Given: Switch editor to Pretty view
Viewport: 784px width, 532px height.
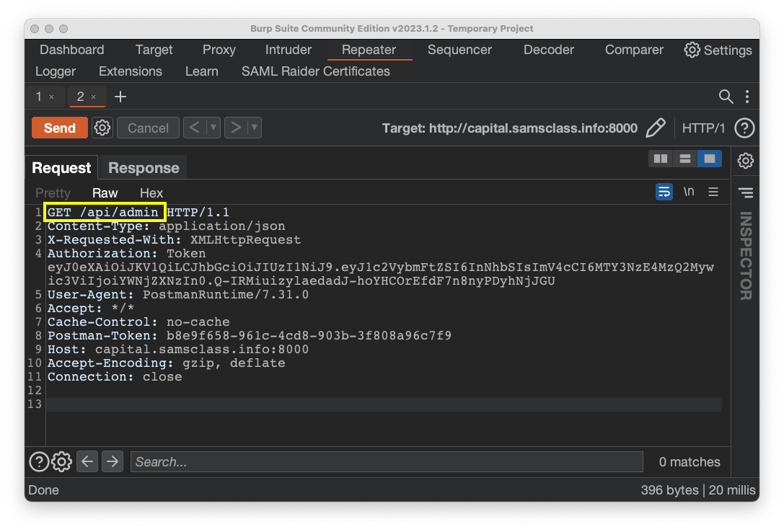Looking at the screenshot, I should [53, 192].
